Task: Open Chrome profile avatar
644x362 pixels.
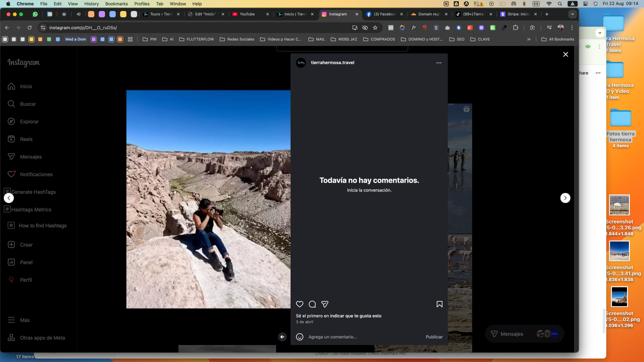Action: point(560,28)
